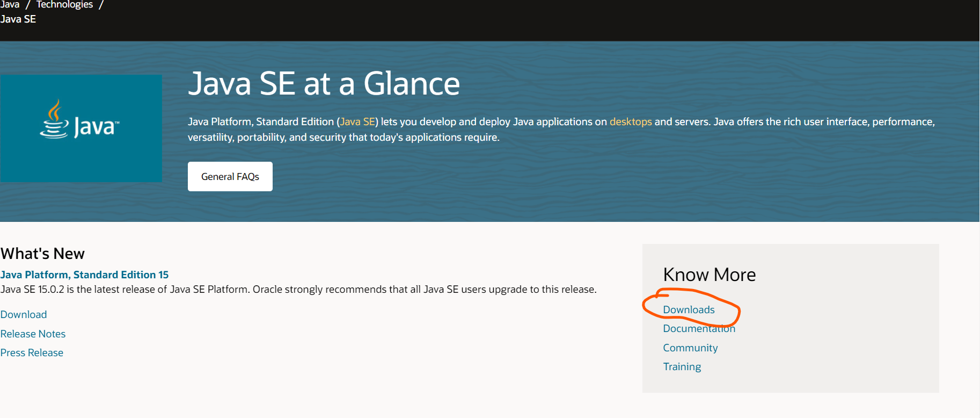
Task: Open the General FAQs button
Action: point(230,176)
